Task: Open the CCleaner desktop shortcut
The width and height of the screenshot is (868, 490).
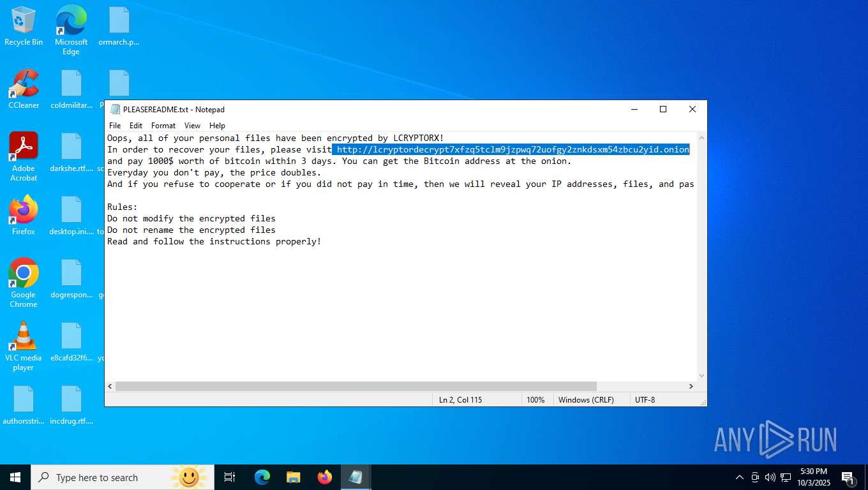Action: pos(24,89)
